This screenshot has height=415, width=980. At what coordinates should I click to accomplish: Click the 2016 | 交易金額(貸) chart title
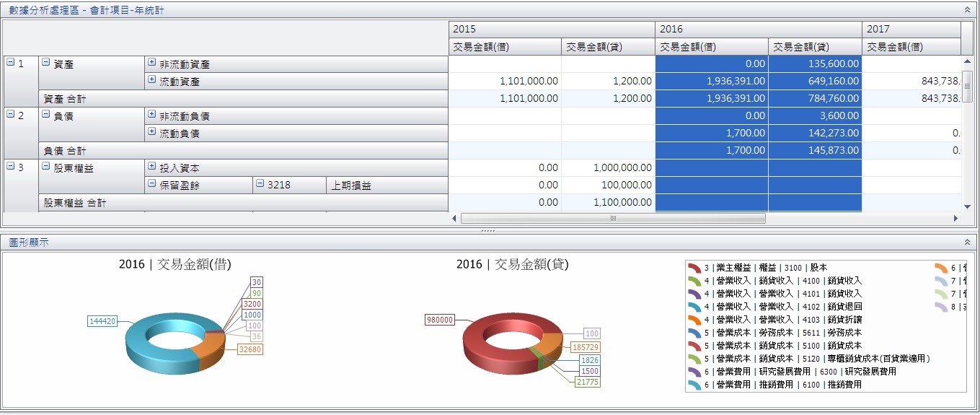pos(513,264)
